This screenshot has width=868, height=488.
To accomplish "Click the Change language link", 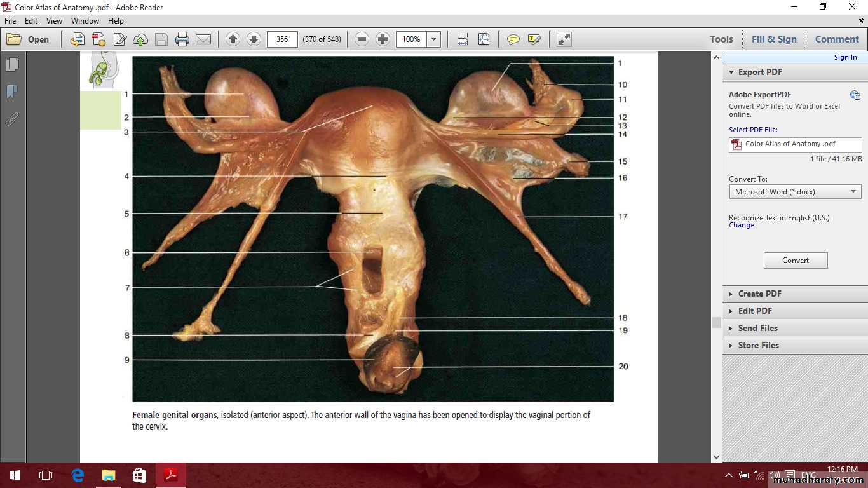I will (741, 226).
